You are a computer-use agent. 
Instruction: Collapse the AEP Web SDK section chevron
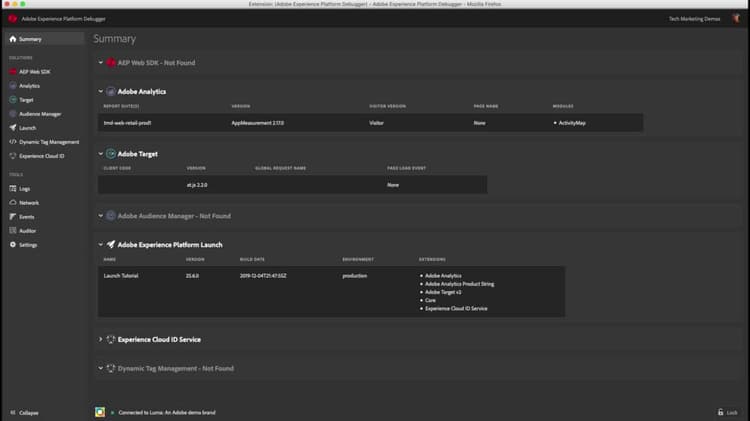(x=100, y=62)
